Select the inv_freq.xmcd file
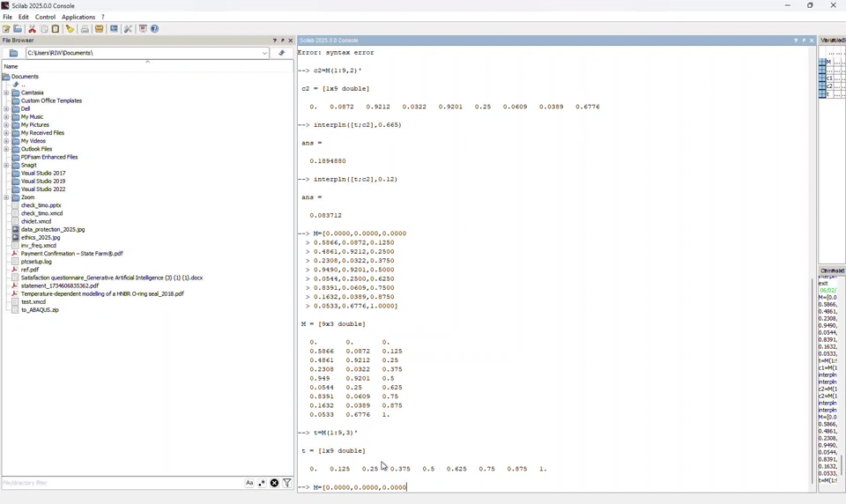Image resolution: width=846 pixels, height=504 pixels. (38, 246)
